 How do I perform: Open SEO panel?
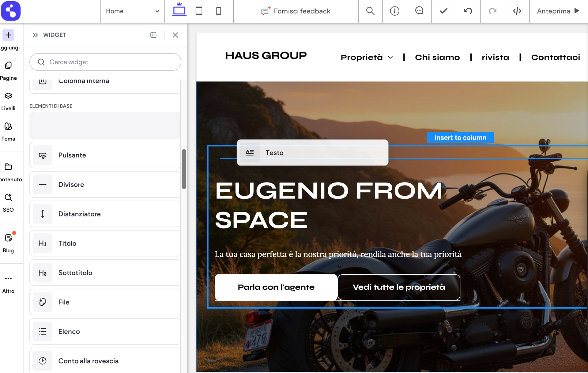[x=8, y=203]
